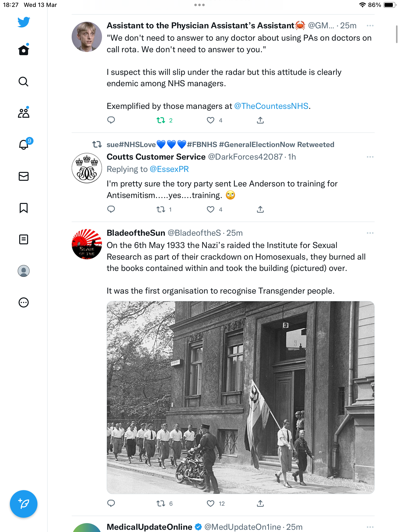Open the @EssexPR reply link

click(x=169, y=169)
